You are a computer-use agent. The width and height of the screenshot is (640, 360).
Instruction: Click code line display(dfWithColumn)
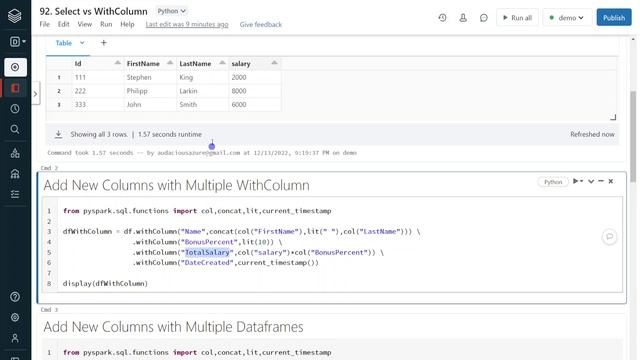click(105, 283)
